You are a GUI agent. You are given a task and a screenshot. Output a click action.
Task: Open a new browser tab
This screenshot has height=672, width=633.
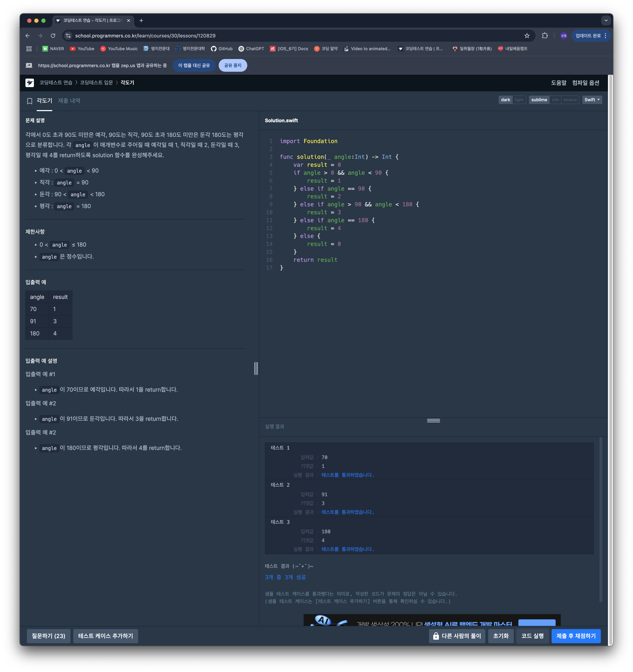pos(141,21)
